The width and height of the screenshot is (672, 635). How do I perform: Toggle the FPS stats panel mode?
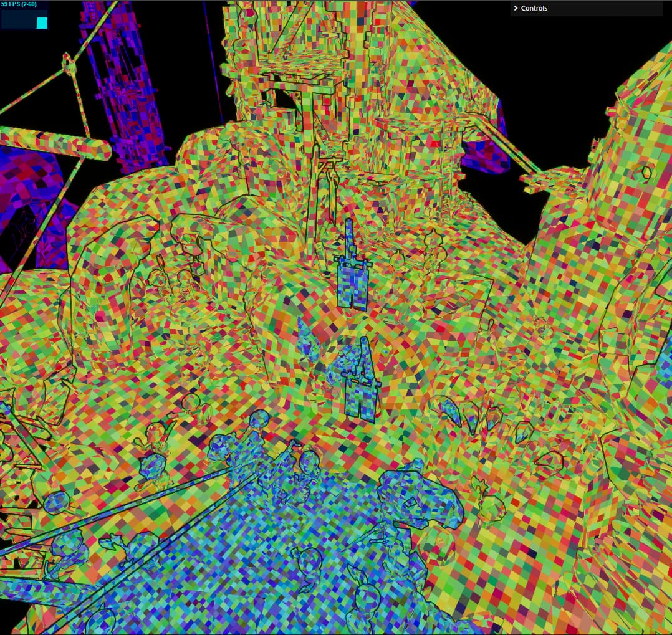[24, 14]
